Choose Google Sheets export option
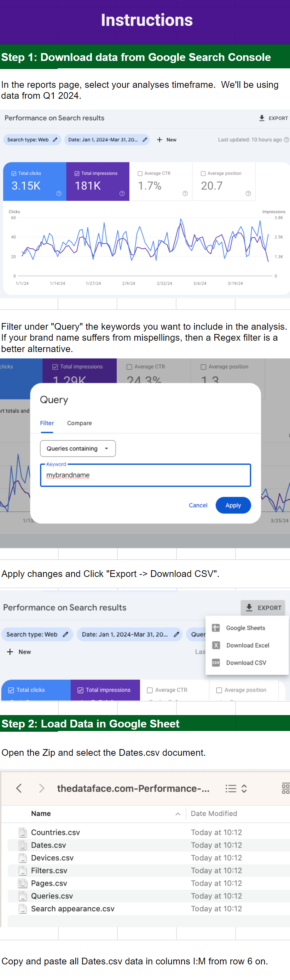This screenshot has height=980, width=290. 247,628
